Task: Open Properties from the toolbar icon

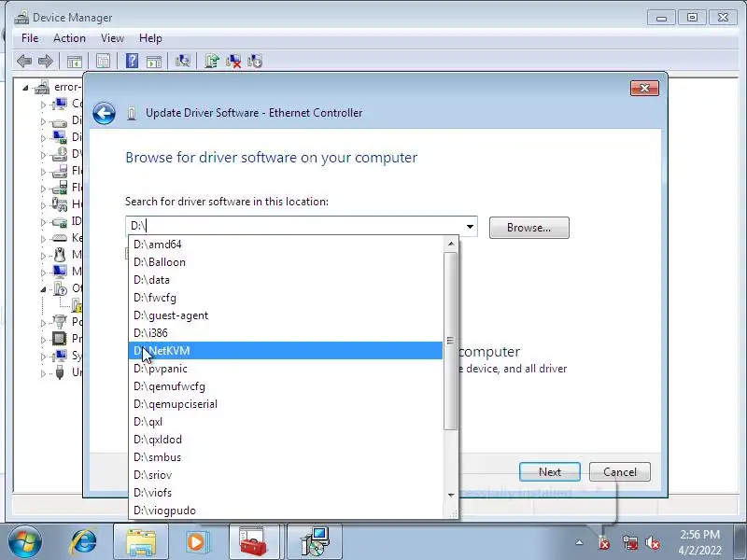Action: 103,61
